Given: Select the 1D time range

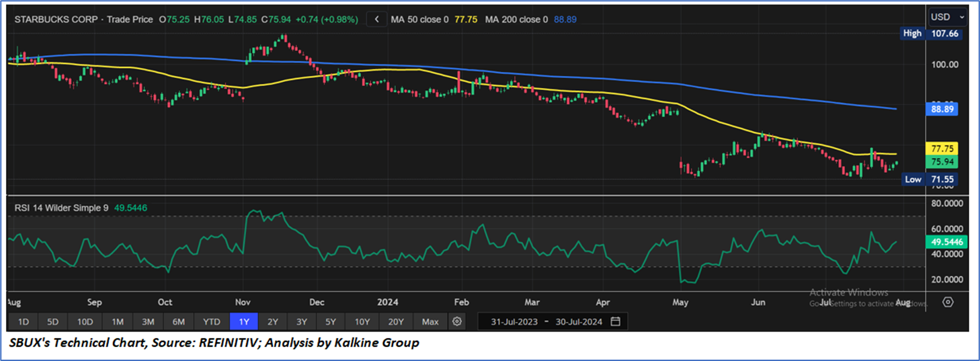Looking at the screenshot, I should (x=23, y=321).
